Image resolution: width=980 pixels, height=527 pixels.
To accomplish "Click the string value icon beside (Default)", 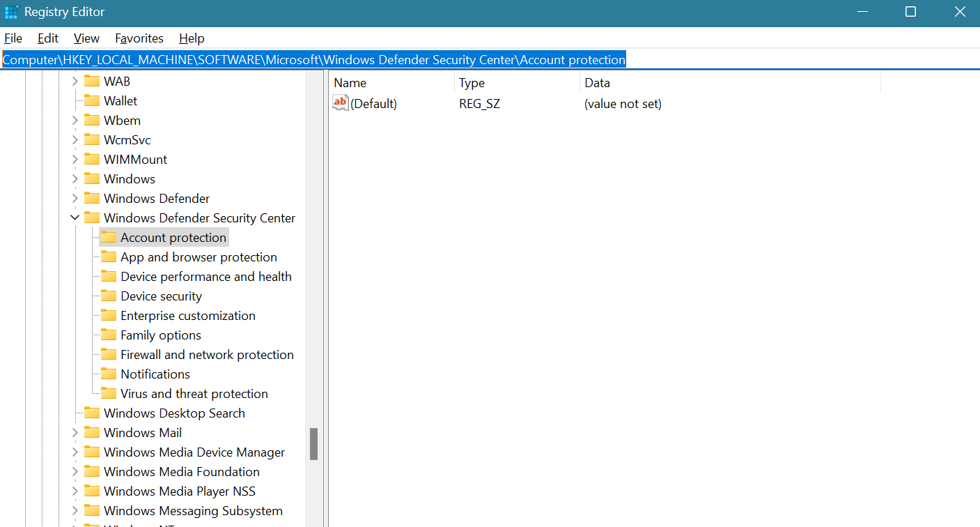I will (340, 103).
